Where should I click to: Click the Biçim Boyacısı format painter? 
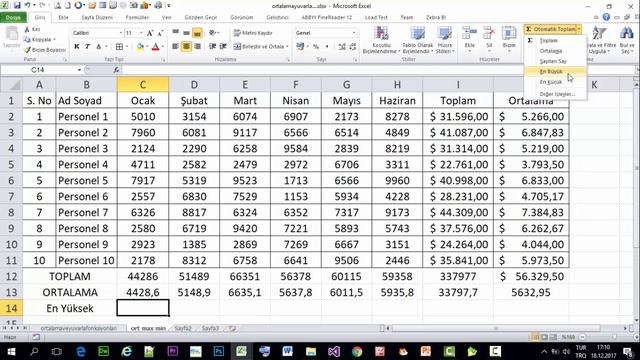tap(45, 50)
